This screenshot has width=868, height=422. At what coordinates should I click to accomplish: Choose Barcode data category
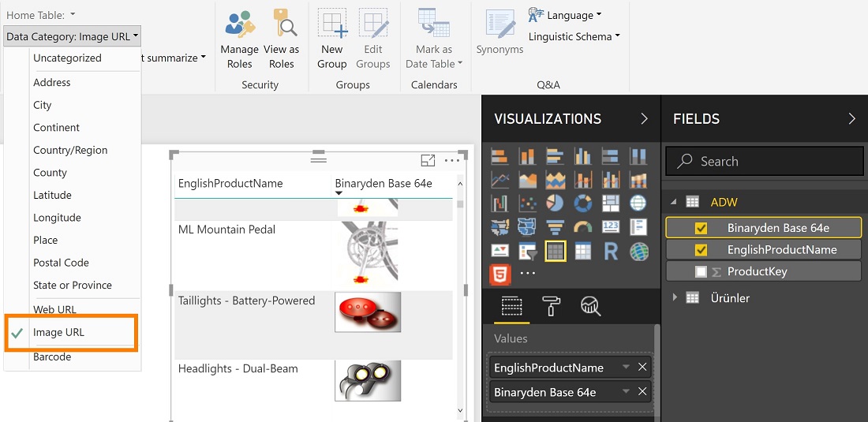[x=52, y=357]
